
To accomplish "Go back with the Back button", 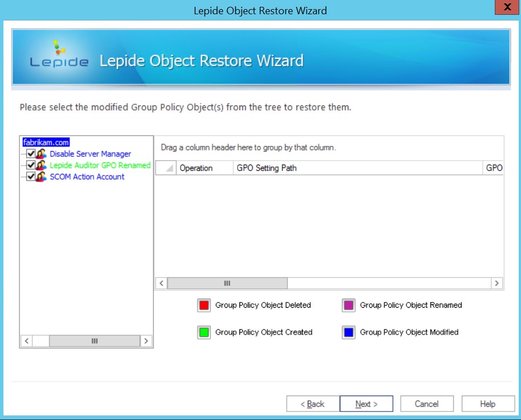I will coord(312,404).
